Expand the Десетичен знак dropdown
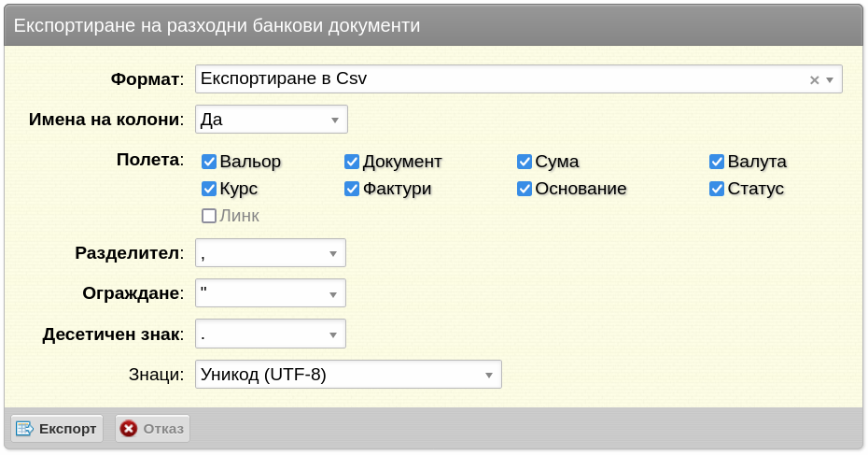 click(271, 334)
